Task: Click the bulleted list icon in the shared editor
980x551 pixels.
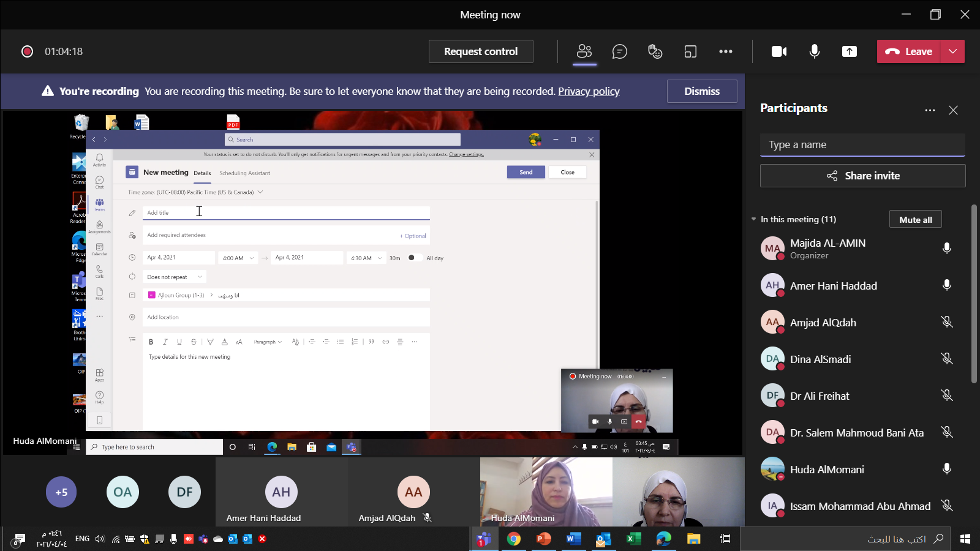Action: tap(340, 342)
